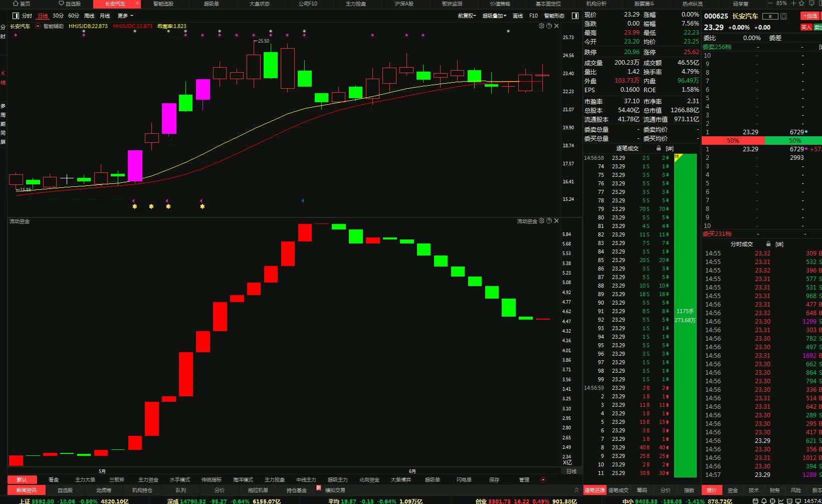Viewport: 822px width, 504px height.
Task: Toggle the 智能辅助 circle dropdown icon
Action: tap(38, 26)
